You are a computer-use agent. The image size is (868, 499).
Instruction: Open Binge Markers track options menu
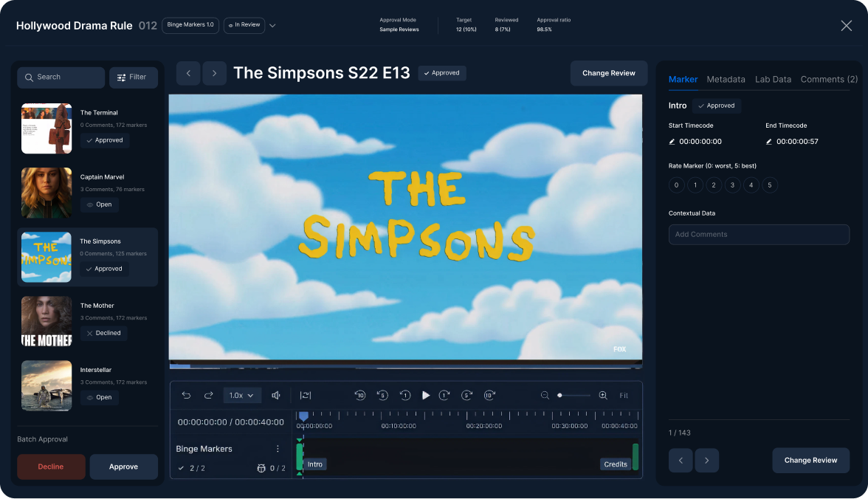278,449
